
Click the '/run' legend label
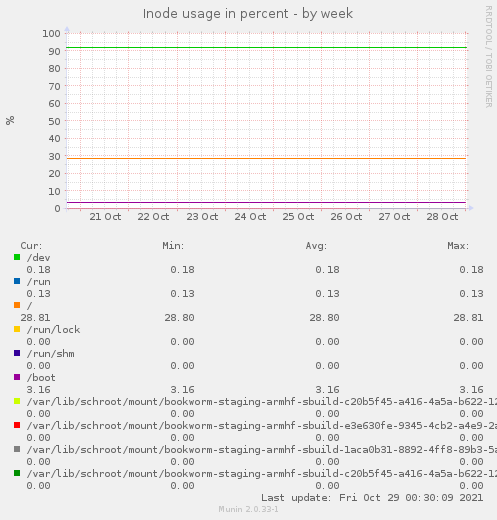click(38, 282)
